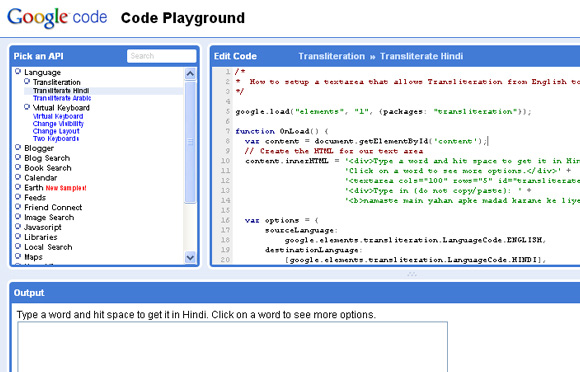The image size is (580, 372).
Task: Expand the Blogger API node
Action: tap(18, 147)
